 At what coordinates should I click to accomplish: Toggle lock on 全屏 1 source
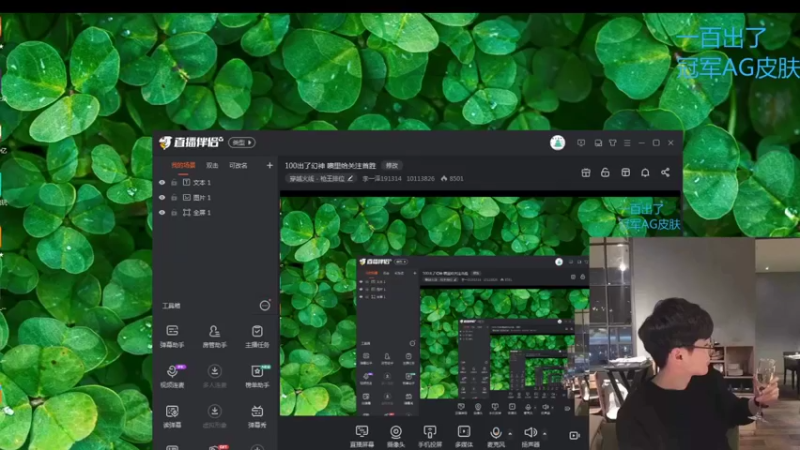pyautogui.click(x=174, y=212)
